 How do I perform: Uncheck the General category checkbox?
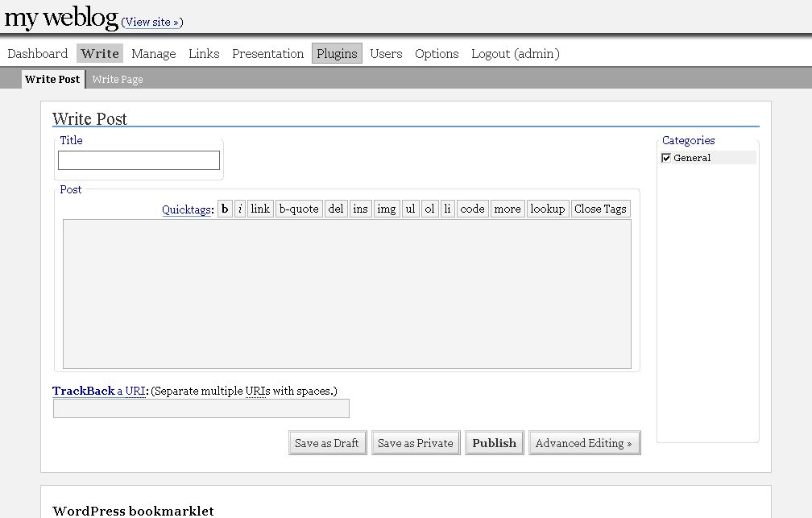coord(666,158)
